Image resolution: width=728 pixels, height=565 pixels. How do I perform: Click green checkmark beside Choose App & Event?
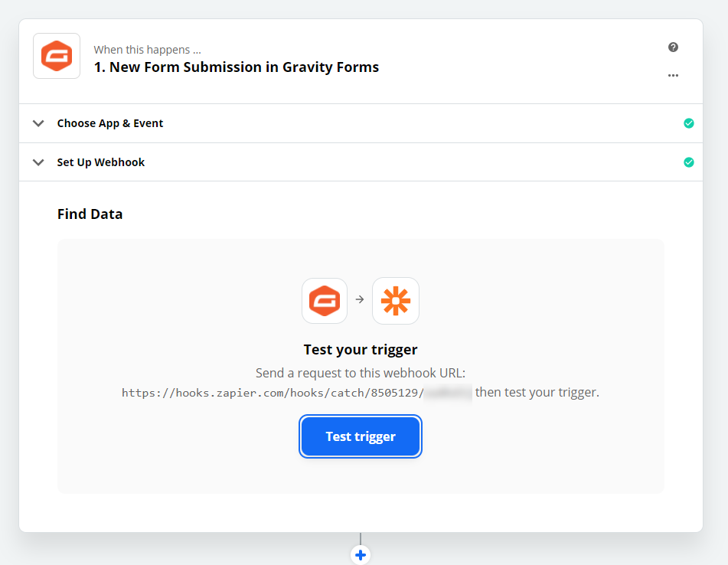pyautogui.click(x=688, y=123)
